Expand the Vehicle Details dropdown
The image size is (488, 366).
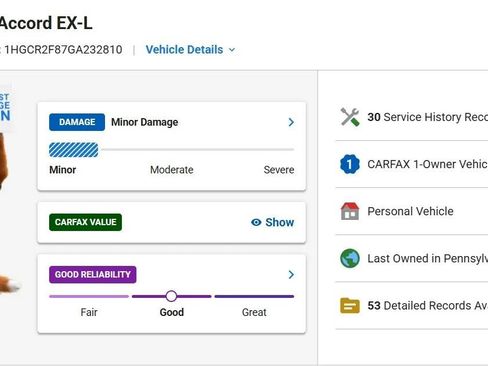click(190, 50)
